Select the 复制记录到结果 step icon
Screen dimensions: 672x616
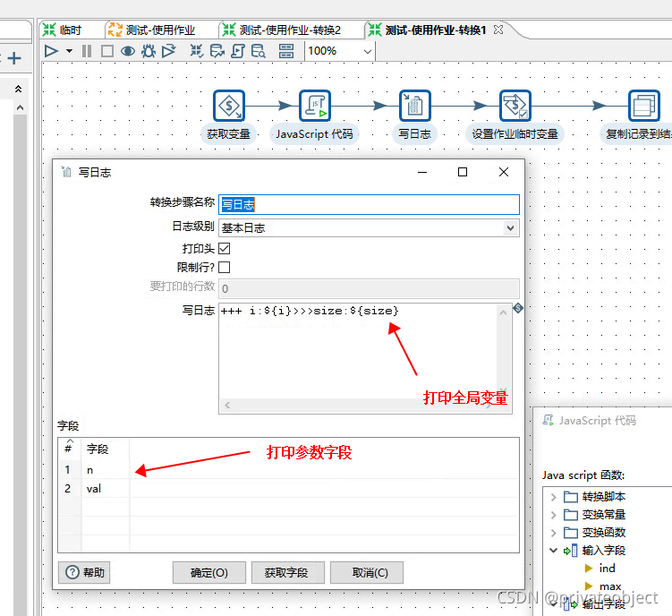[643, 106]
